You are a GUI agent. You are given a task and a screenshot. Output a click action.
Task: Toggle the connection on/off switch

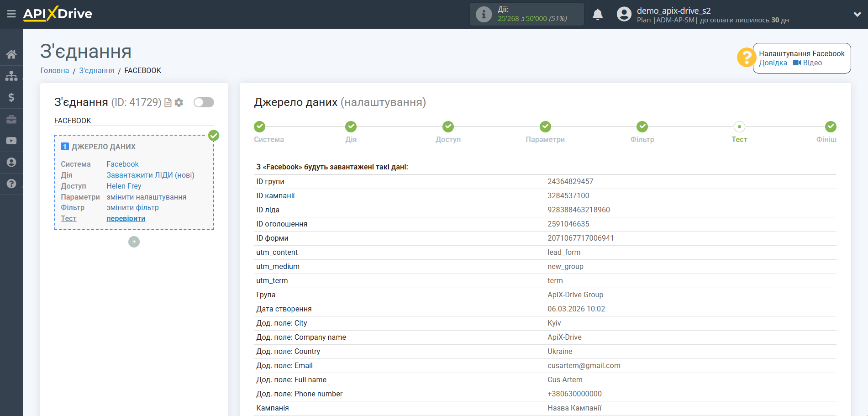204,102
